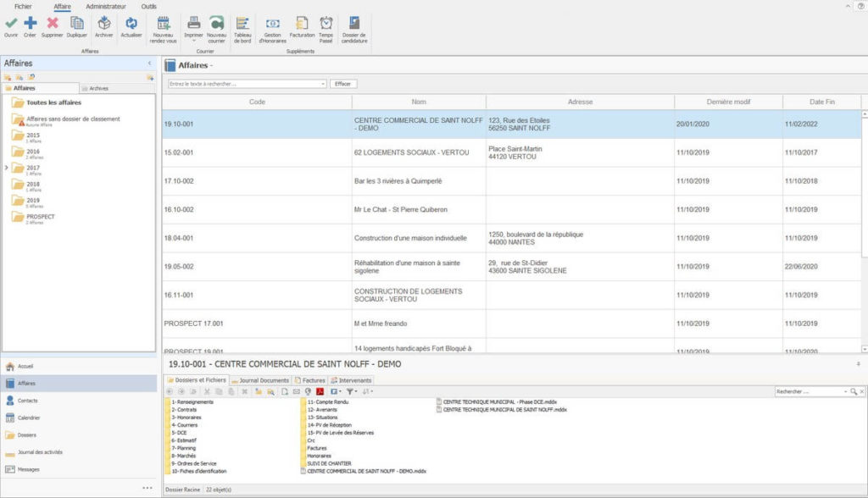Refresh the list with Actualiser
The height and width of the screenshot is (498, 868).
click(x=131, y=25)
